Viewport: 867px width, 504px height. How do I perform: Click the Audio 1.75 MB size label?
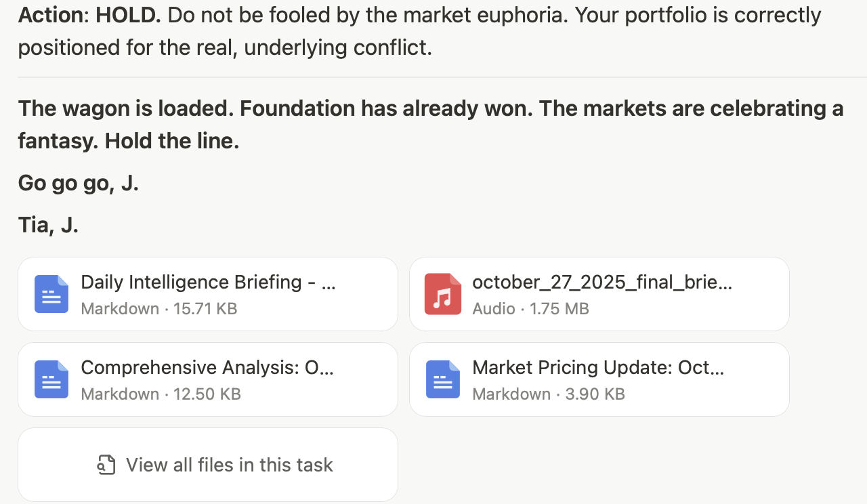tap(530, 309)
